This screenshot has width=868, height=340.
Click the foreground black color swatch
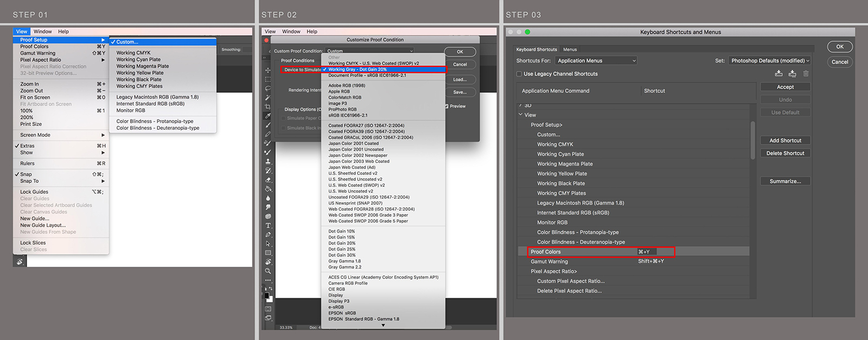266,295
